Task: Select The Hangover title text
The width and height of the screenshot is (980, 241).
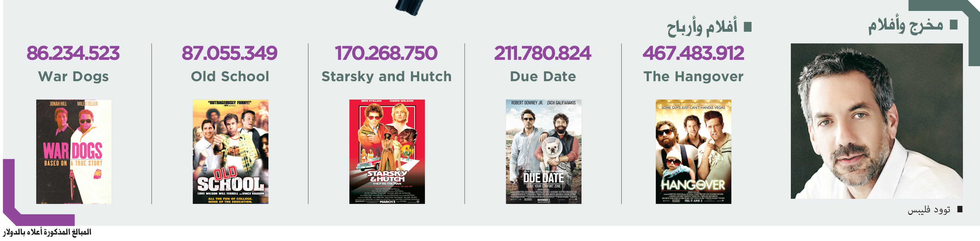Action: (x=693, y=76)
